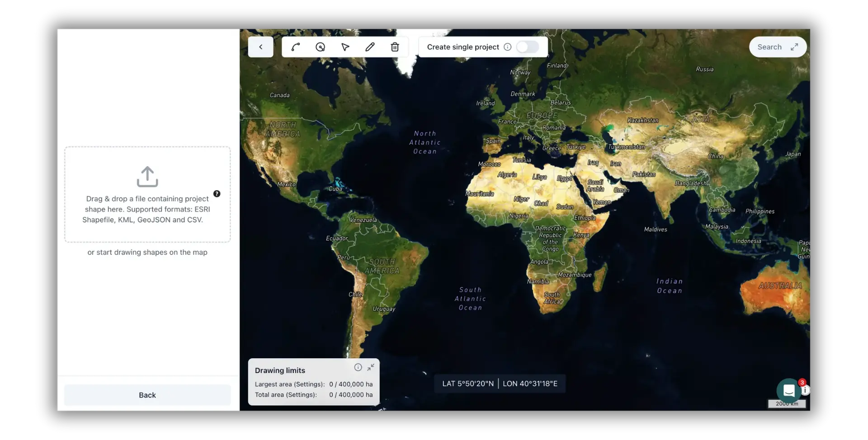Open the chat support widget
Image resolution: width=868 pixels, height=440 pixels.
[x=788, y=390]
